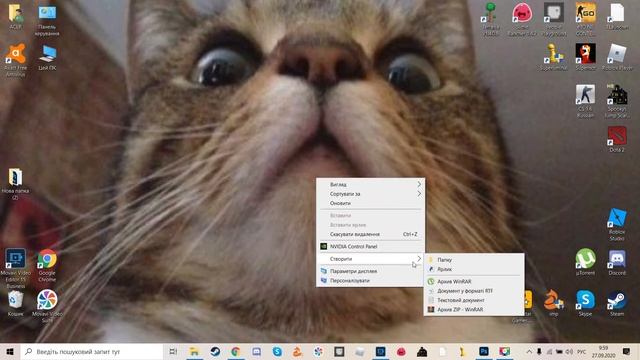Open the uTorrent desktop shortcut

[585, 261]
